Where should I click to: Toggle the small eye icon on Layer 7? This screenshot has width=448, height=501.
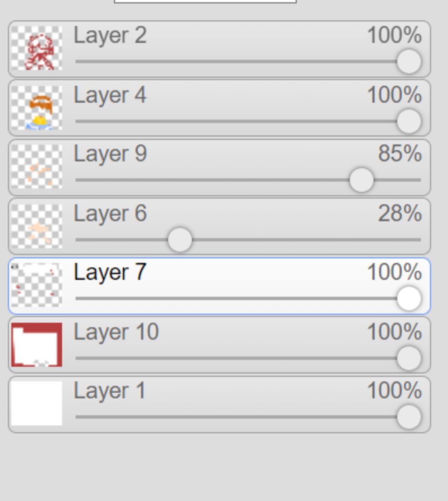tap(14, 266)
